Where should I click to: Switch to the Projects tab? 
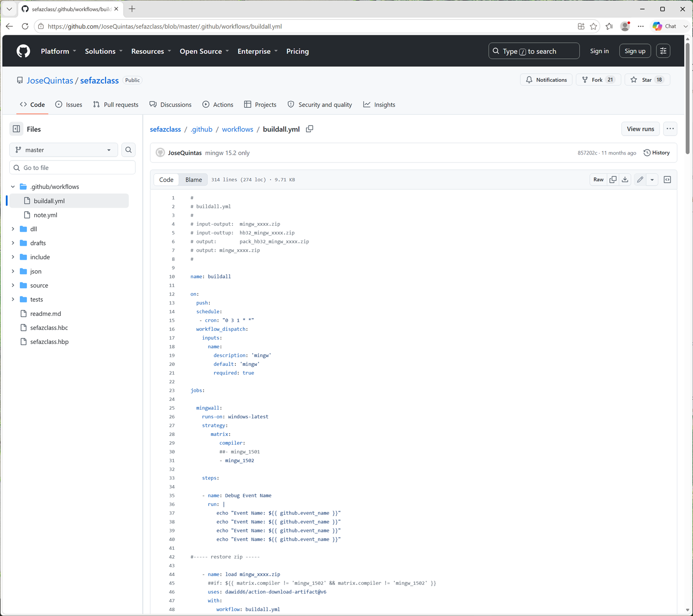click(x=260, y=105)
